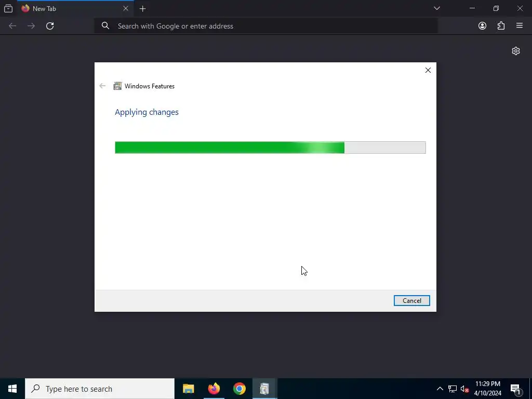Click the back arrow in Windows Features
Image resolution: width=532 pixels, height=399 pixels.
tap(102, 86)
